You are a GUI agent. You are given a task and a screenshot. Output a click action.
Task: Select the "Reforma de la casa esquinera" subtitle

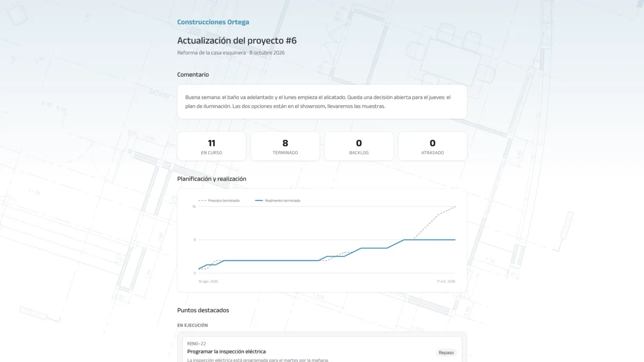[x=211, y=53]
